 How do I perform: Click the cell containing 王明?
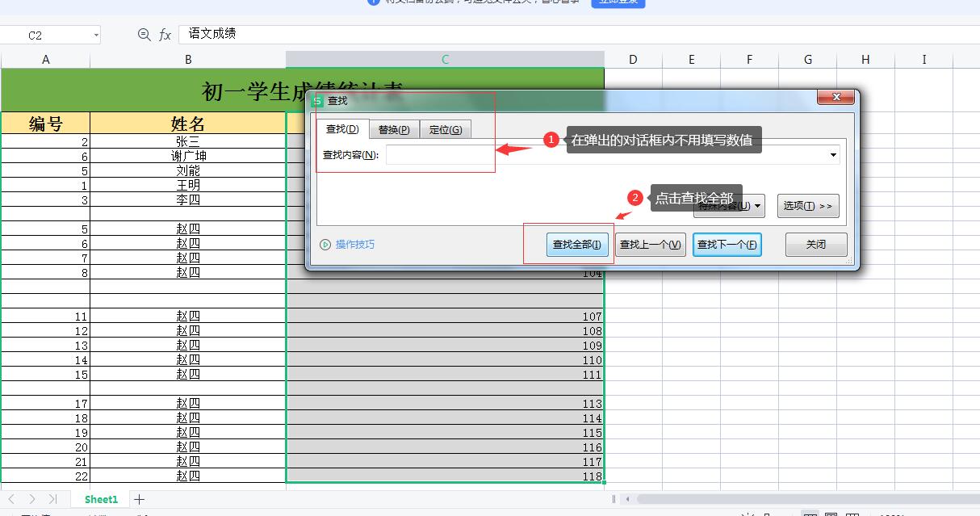tap(188, 185)
